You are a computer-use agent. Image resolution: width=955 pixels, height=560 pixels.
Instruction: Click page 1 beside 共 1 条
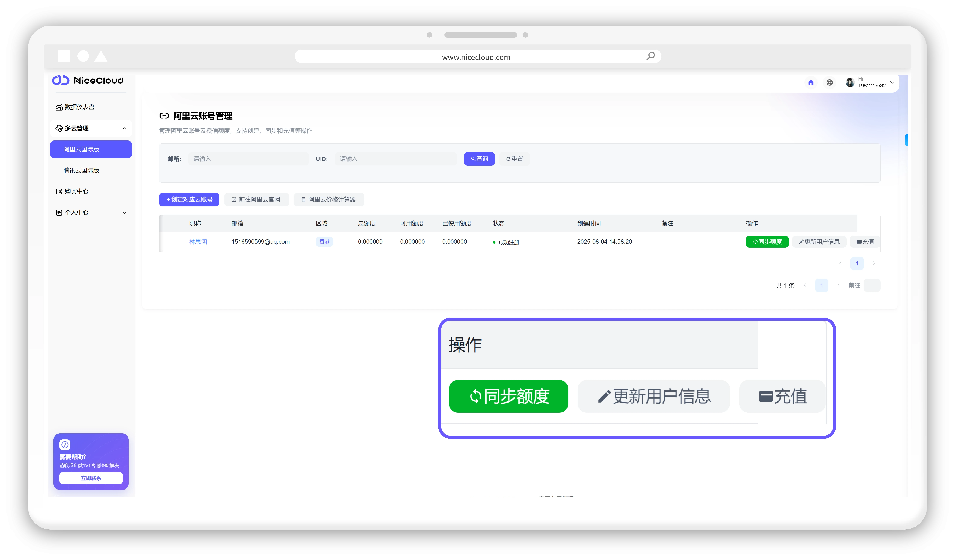point(822,285)
